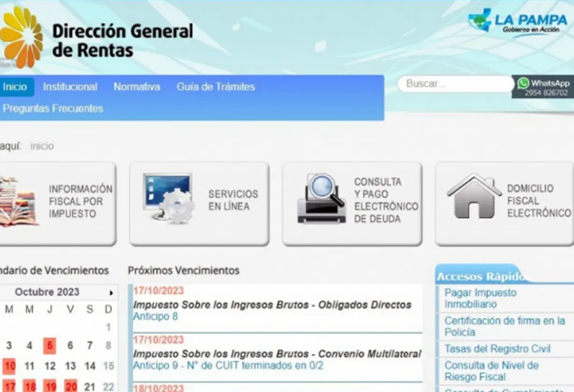The image size is (574, 392).
Task: Select highlighted day 5 in October calendar
Action: (50, 346)
